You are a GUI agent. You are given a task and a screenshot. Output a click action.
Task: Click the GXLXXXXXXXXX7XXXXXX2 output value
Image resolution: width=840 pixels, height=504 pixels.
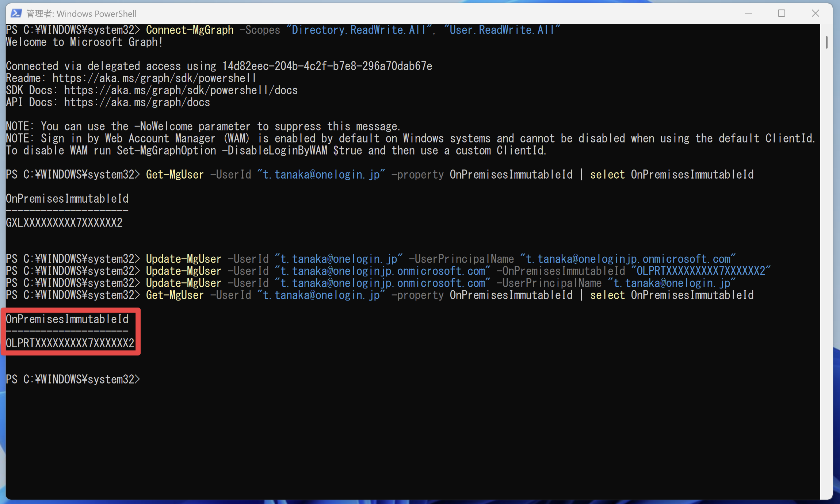coord(64,223)
